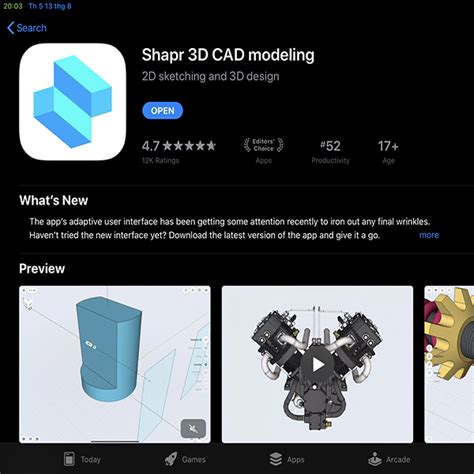The width and height of the screenshot is (474, 474).
Task: Tap the progress bar under first preview
Action: pos(115,442)
